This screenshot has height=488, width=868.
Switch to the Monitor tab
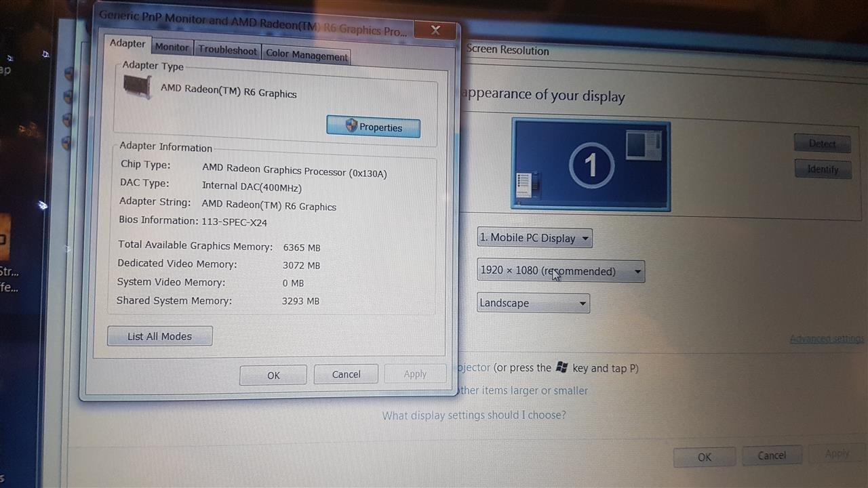pyautogui.click(x=172, y=47)
